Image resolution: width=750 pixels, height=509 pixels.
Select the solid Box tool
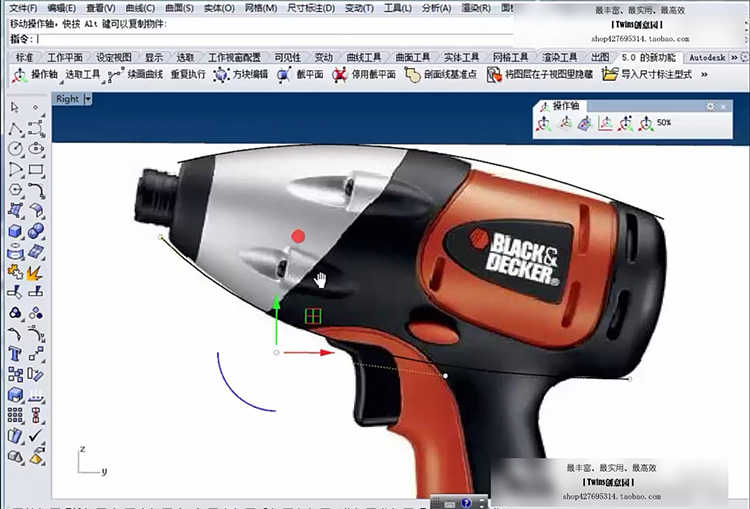(x=15, y=231)
